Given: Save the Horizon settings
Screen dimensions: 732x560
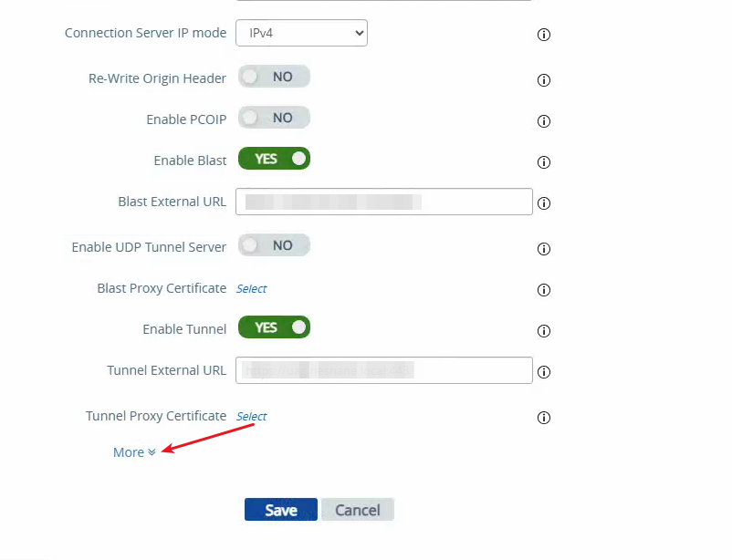Looking at the screenshot, I should pyautogui.click(x=281, y=510).
